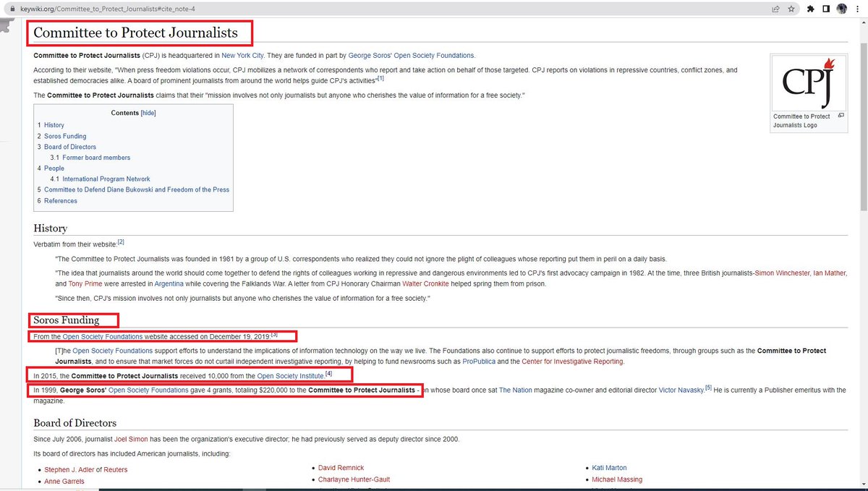This screenshot has width=868, height=491.
Task: Open Former board members contents entry
Action: coord(96,158)
